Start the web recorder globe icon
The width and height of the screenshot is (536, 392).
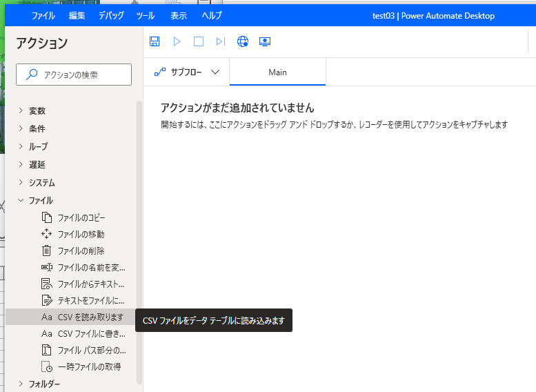[x=243, y=41]
